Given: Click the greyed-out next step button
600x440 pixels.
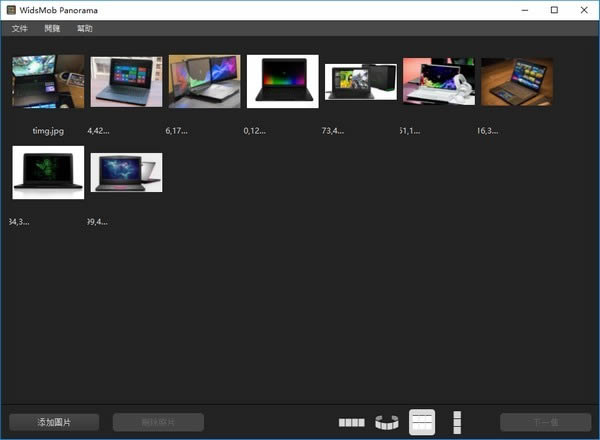Looking at the screenshot, I should point(546,422).
